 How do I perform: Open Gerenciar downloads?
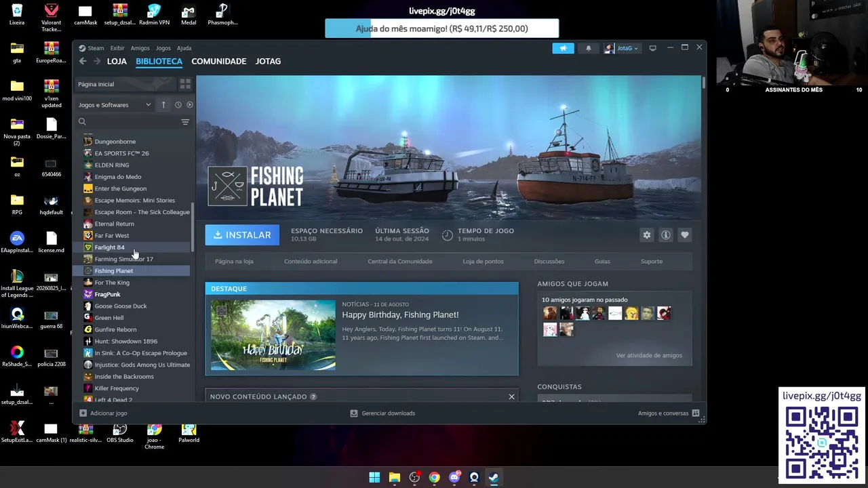pyautogui.click(x=382, y=413)
